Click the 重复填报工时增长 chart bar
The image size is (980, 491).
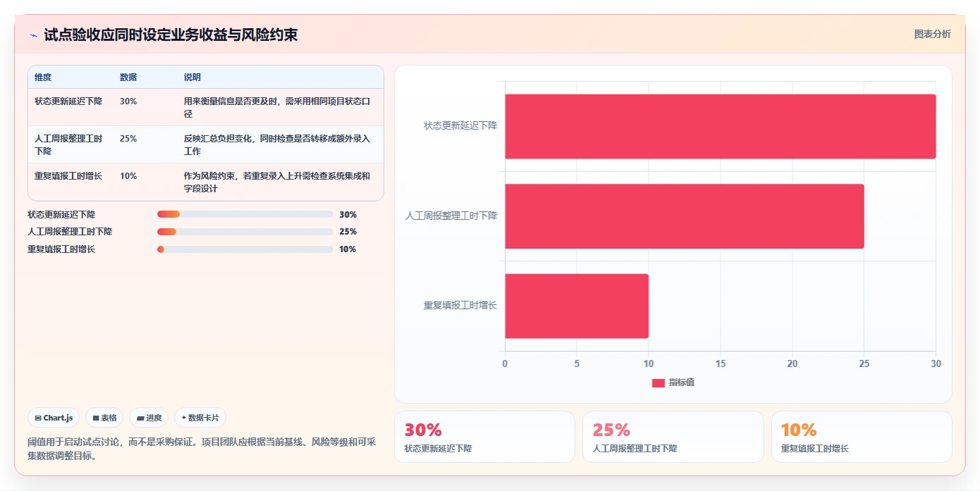tap(576, 306)
